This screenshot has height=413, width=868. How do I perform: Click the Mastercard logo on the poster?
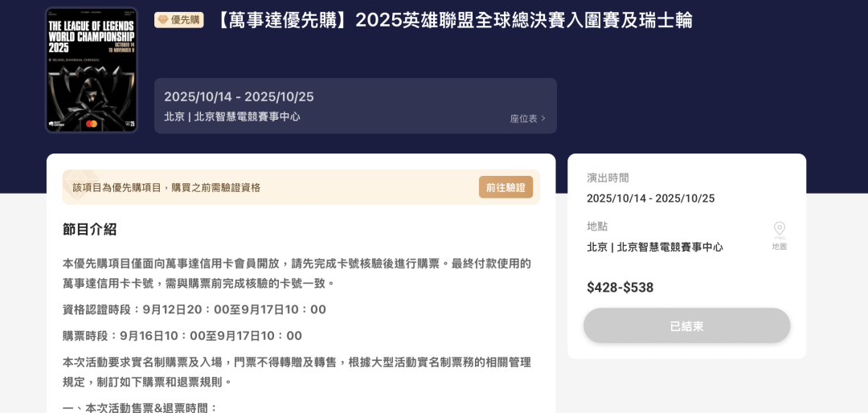click(x=92, y=124)
